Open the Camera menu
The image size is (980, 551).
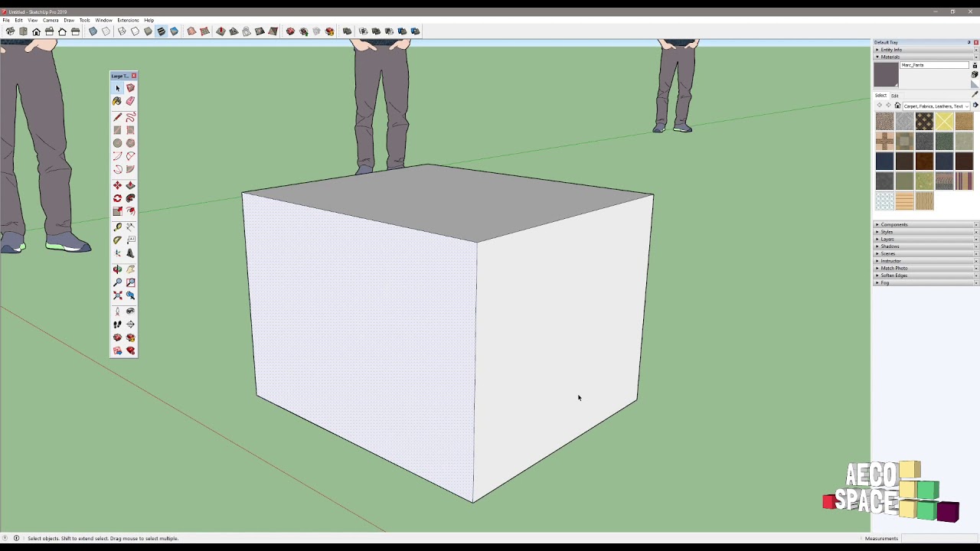(x=51, y=20)
